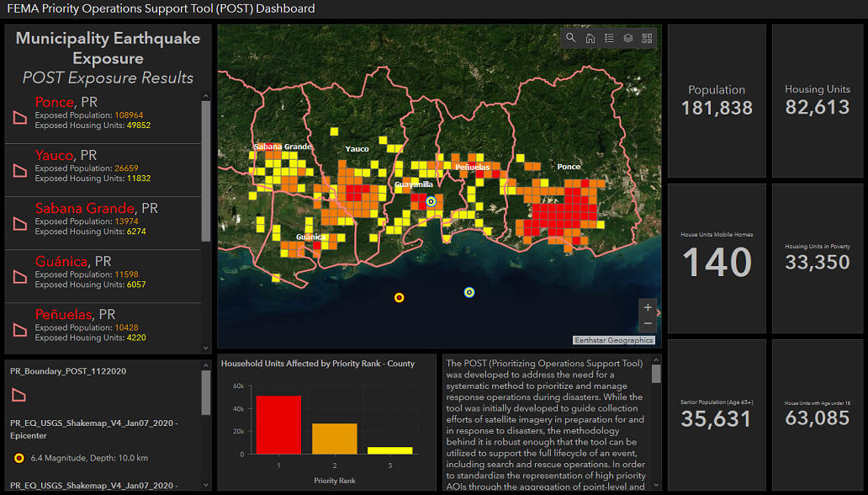Click the POST description scrollbar thumb

[x=656, y=374]
